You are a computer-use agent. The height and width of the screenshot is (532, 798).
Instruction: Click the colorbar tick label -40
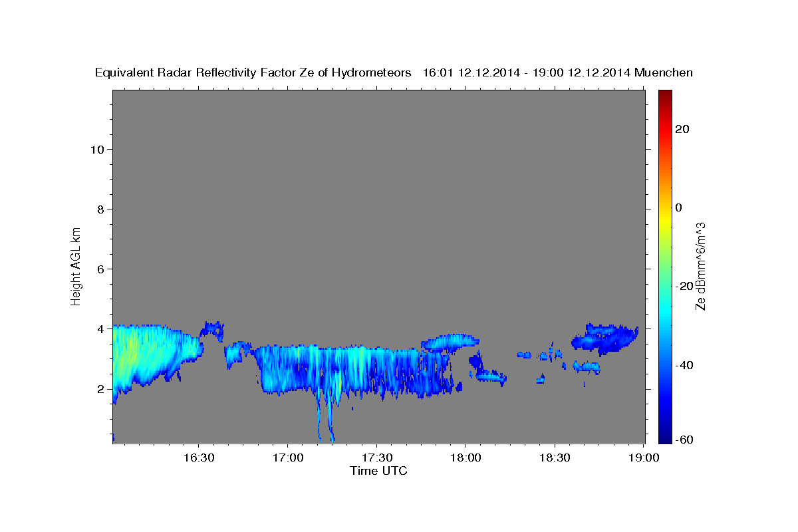[x=684, y=365]
